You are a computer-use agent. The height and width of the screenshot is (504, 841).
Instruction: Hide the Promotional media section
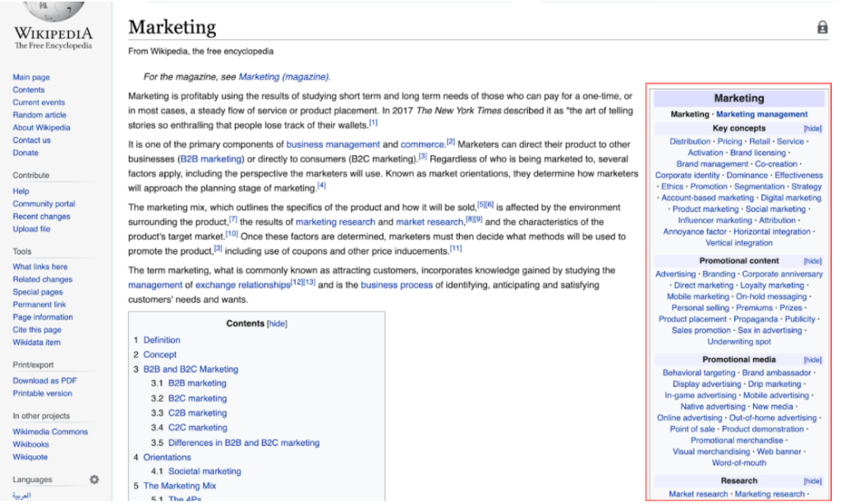click(812, 360)
